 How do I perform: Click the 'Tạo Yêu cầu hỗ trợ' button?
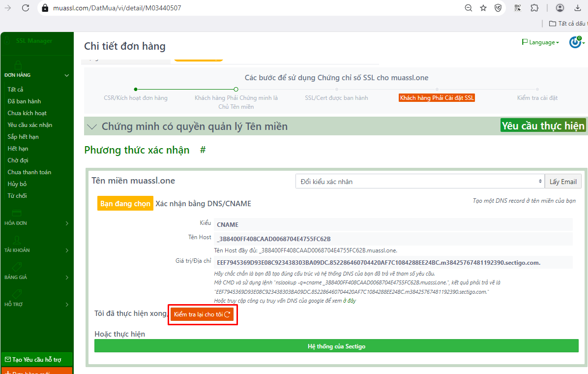(37, 360)
